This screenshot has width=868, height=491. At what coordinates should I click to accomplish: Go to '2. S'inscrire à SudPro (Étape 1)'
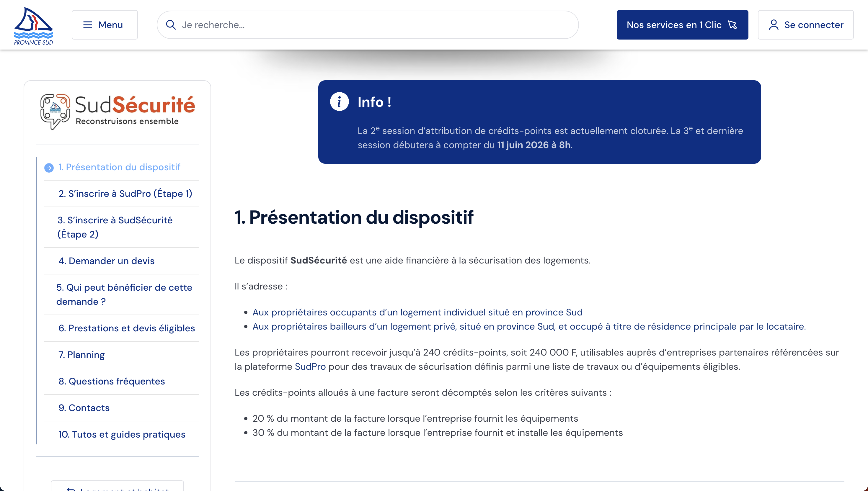pyautogui.click(x=125, y=194)
